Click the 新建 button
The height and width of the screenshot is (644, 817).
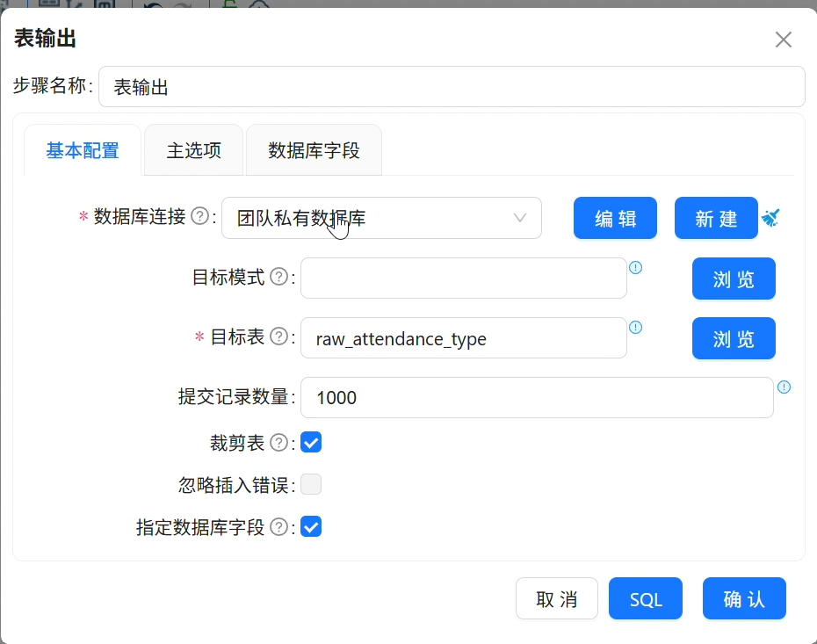[717, 218]
